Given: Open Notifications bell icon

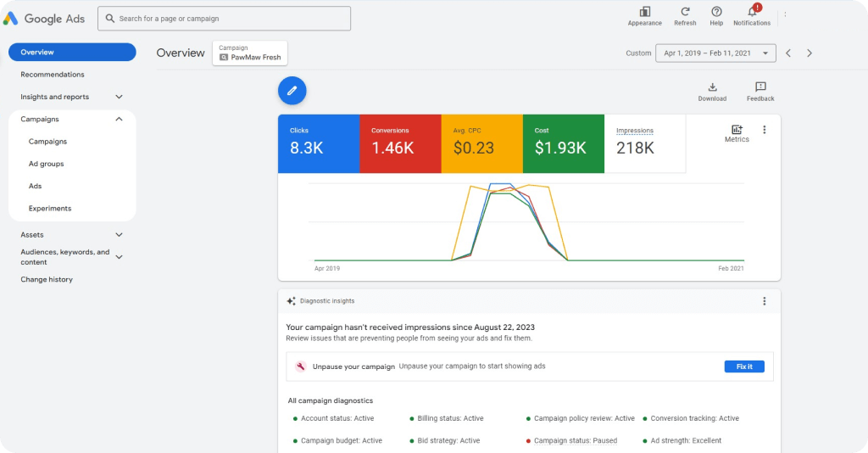Looking at the screenshot, I should 752,12.
